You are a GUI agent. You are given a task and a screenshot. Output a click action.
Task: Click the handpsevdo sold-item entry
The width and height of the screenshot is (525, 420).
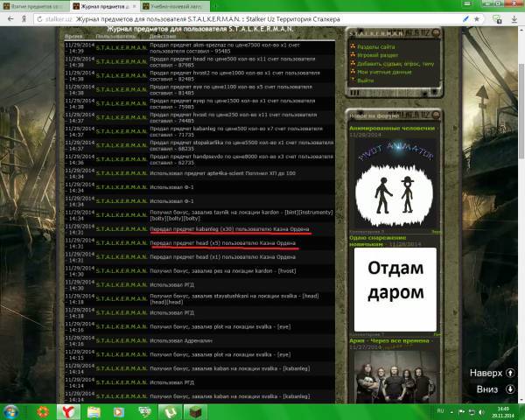[241, 159]
